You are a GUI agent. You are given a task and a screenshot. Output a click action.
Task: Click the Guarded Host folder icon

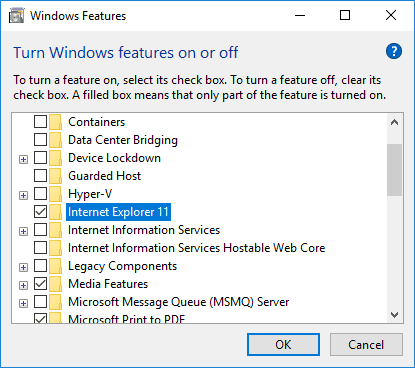click(55, 176)
